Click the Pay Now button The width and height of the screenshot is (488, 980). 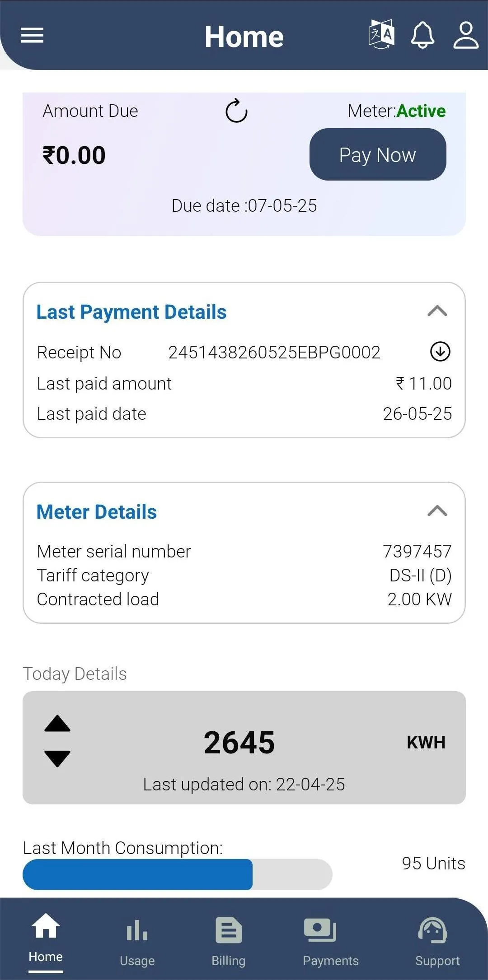click(x=378, y=154)
